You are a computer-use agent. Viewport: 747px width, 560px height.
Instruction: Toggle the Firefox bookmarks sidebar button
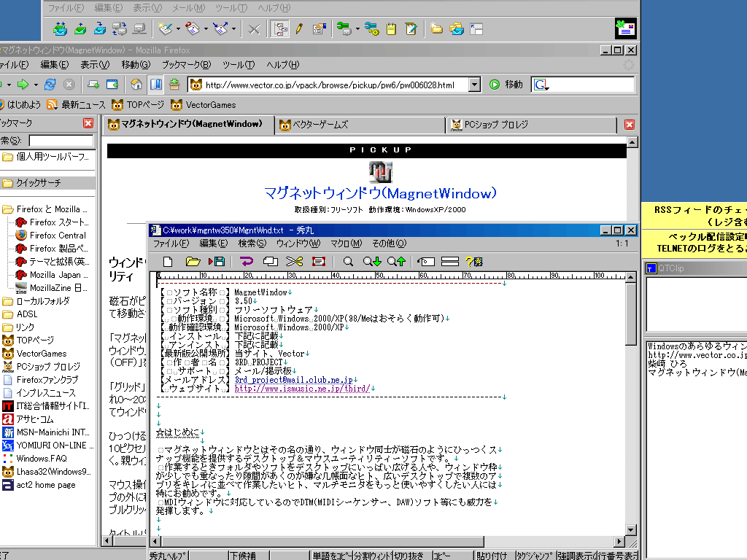pos(156,85)
